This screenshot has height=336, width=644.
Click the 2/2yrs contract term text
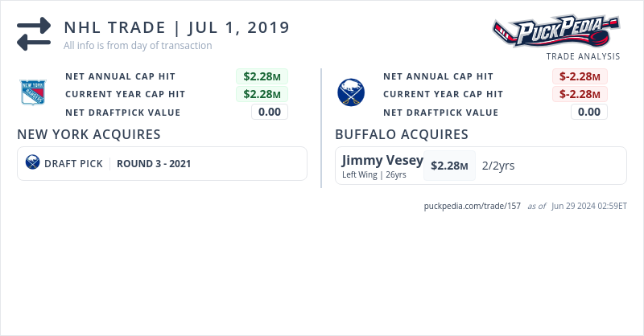(498, 166)
